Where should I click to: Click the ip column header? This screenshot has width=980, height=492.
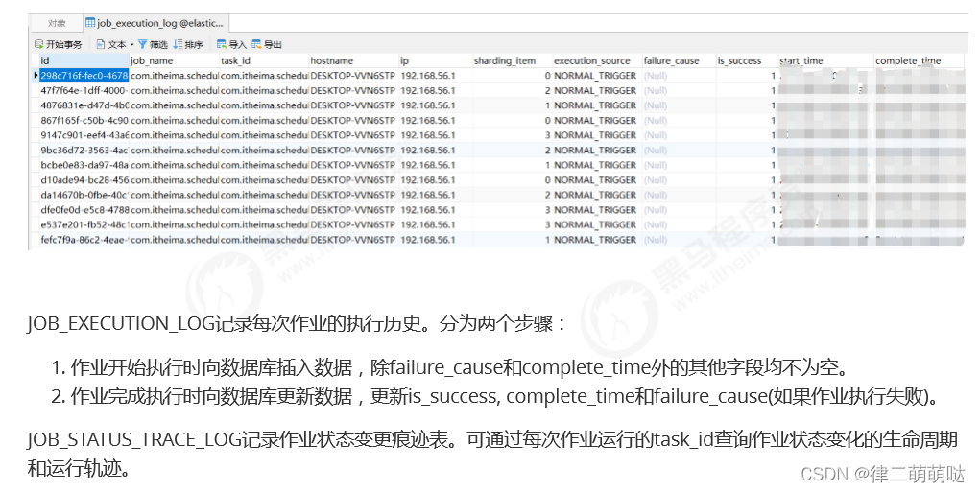(436, 60)
